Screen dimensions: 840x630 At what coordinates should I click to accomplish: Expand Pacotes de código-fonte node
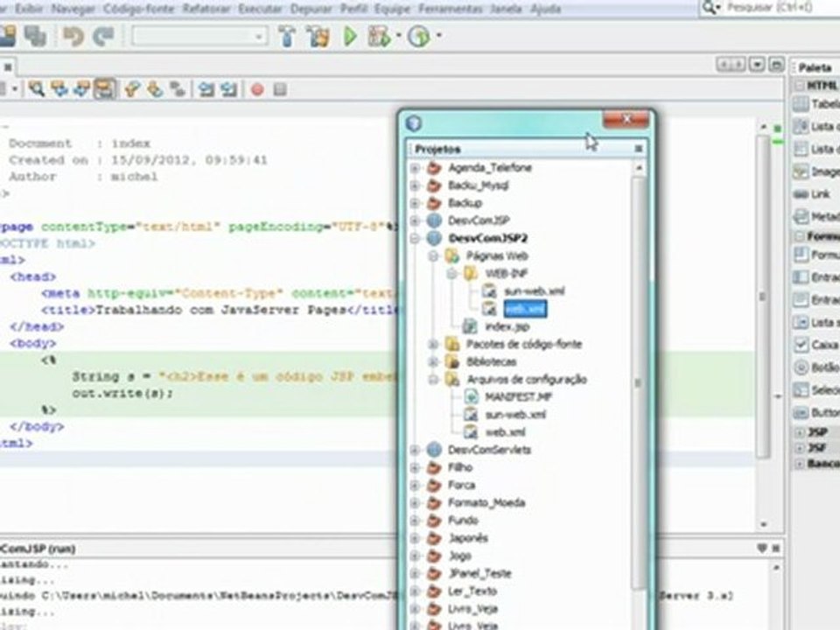tap(433, 344)
